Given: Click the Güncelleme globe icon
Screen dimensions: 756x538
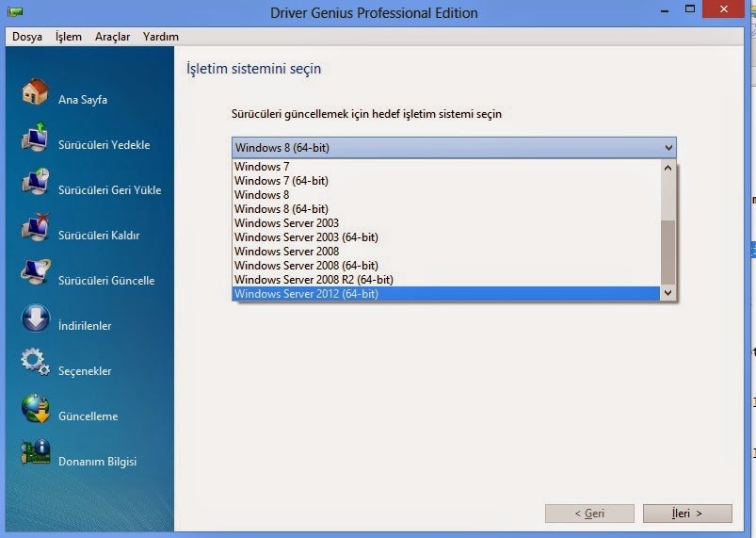Looking at the screenshot, I should (x=35, y=408).
